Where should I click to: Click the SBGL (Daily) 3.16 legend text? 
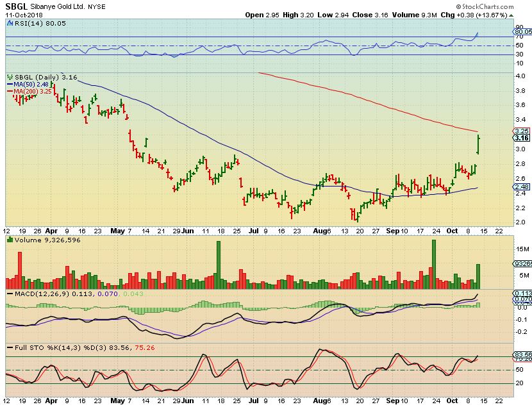pos(46,77)
